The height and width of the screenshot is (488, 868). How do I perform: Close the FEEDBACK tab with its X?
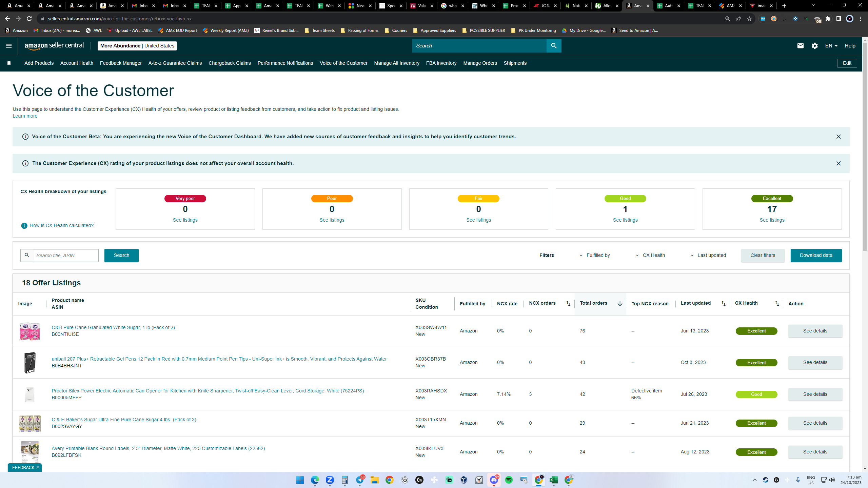38,468
